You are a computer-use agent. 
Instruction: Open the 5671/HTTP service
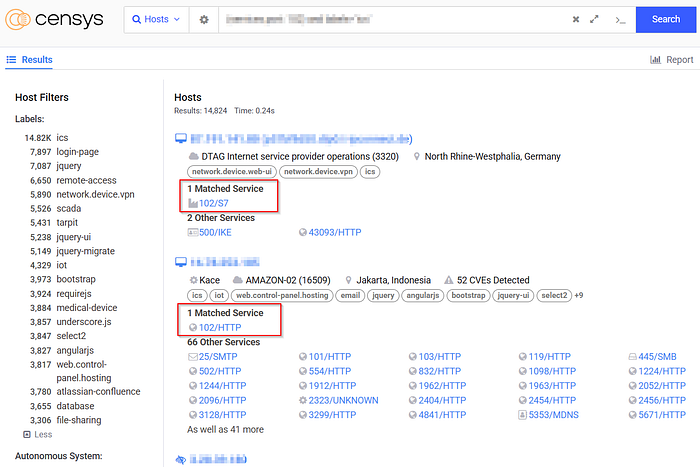click(x=662, y=415)
